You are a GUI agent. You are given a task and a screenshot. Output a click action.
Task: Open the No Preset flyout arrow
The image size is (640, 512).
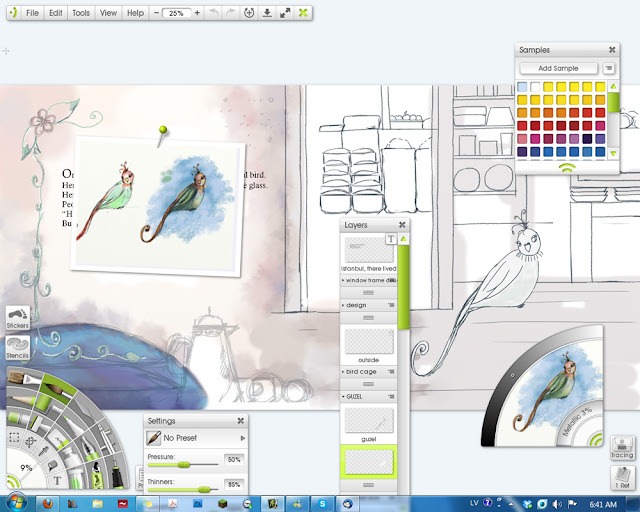click(243, 438)
